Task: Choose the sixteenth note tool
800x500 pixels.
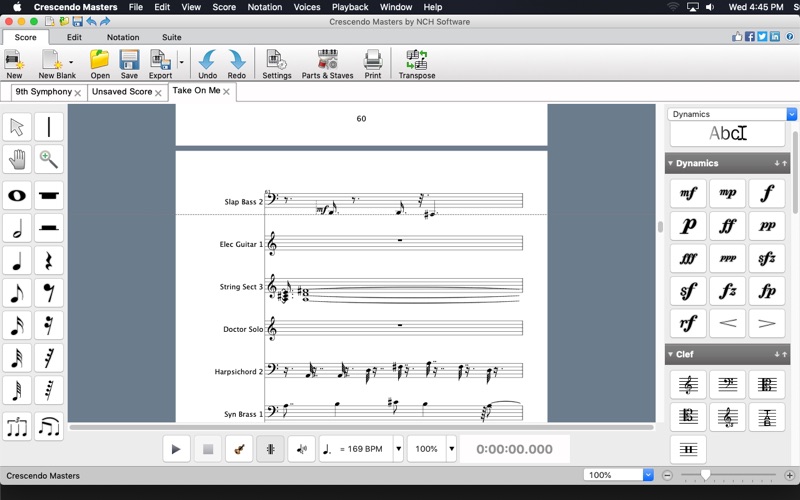Action: tap(17, 326)
